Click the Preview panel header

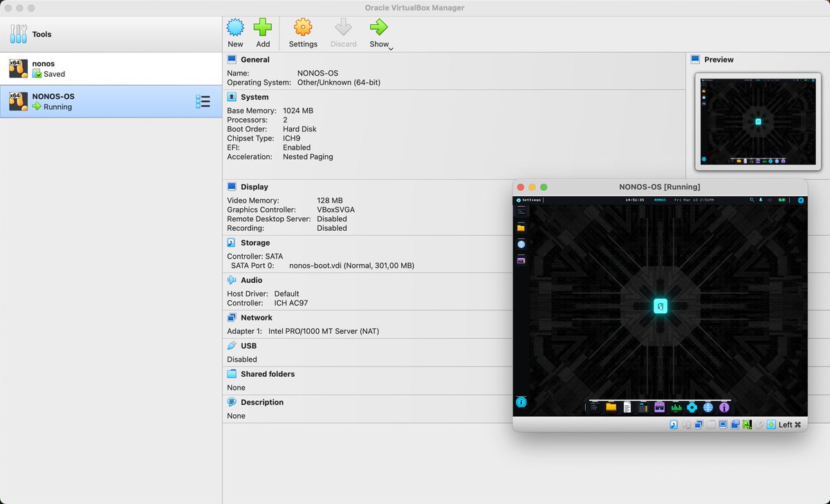pyautogui.click(x=719, y=59)
